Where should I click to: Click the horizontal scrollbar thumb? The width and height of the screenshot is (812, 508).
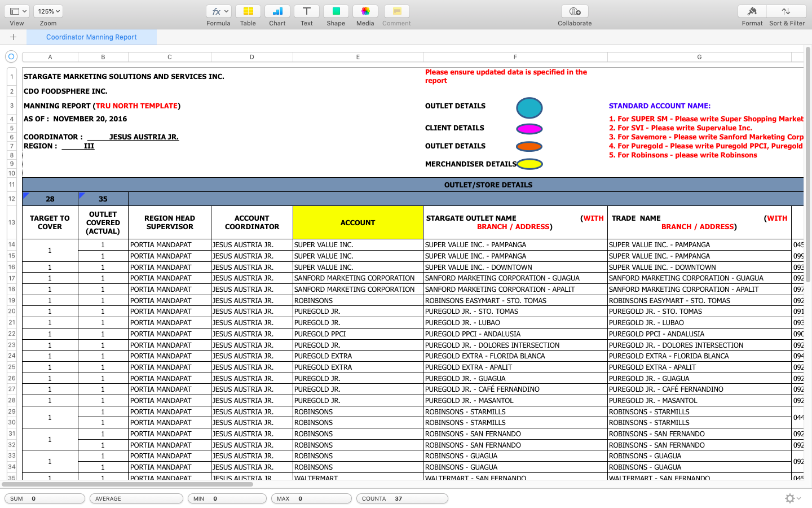[x=127, y=484]
